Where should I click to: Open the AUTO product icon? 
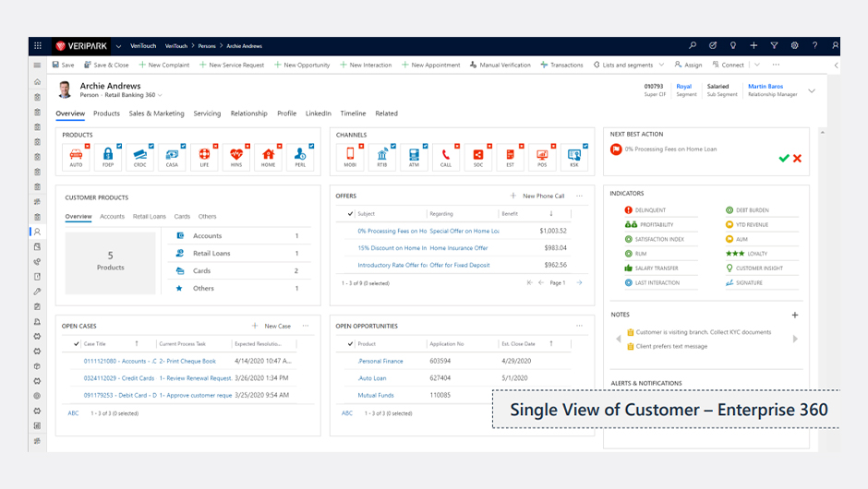(x=76, y=157)
